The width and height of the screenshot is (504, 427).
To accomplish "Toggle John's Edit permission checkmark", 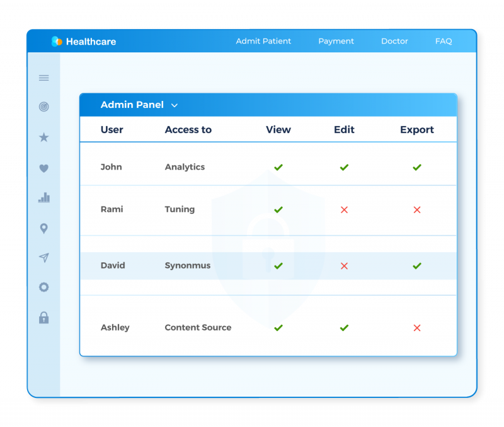I will coord(344,167).
